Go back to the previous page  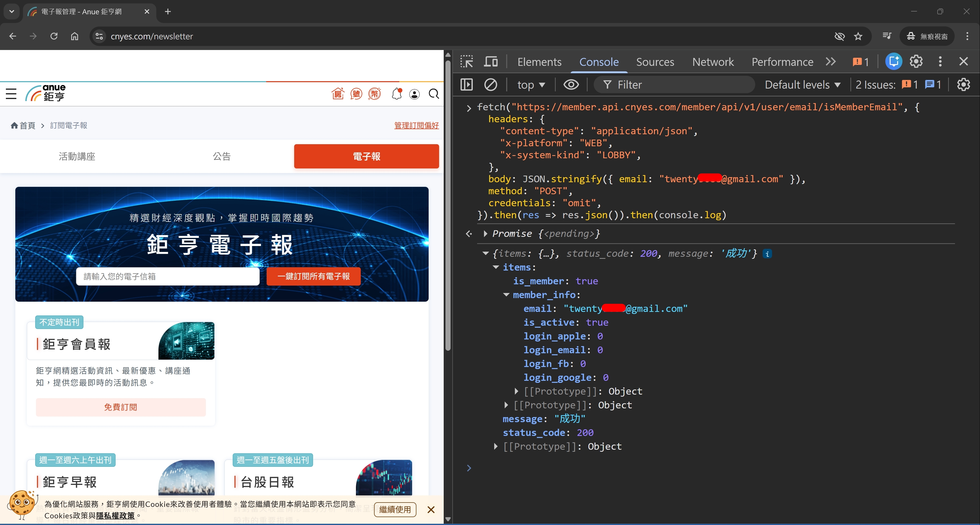(13, 36)
